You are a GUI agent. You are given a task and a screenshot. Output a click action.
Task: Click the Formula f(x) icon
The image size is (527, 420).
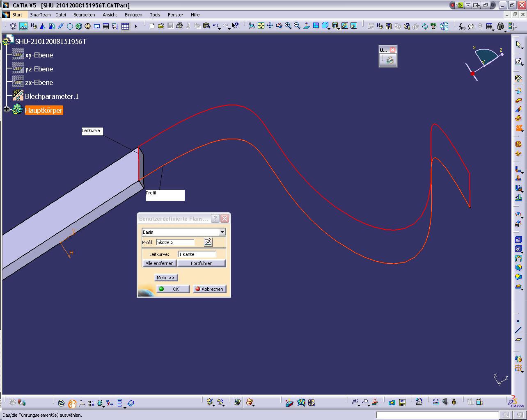click(462, 26)
